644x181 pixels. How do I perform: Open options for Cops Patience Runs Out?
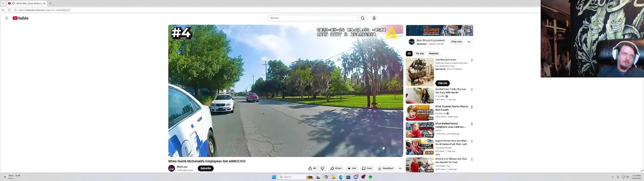coord(472,141)
